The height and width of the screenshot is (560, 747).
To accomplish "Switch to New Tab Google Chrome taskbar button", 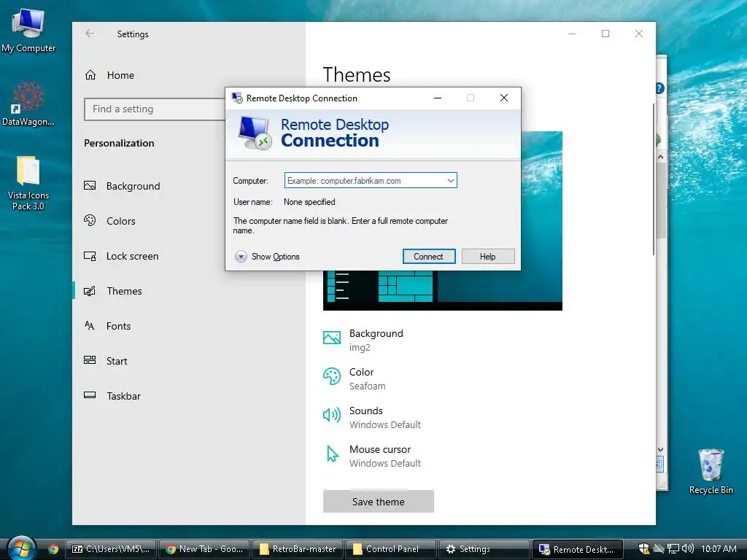I will pyautogui.click(x=204, y=549).
